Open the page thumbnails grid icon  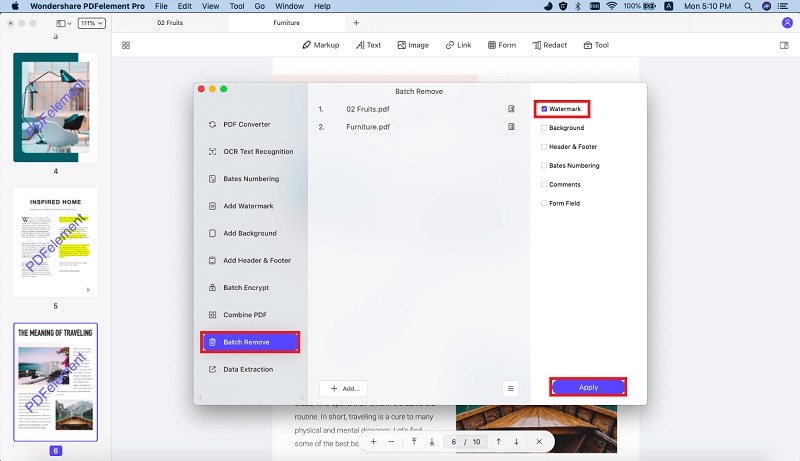click(126, 45)
